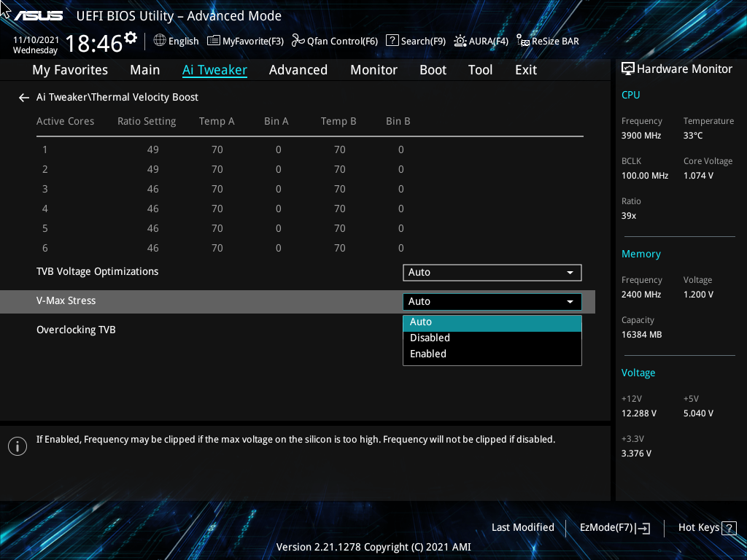Click the +3.3V reading 3.376 V
The height and width of the screenshot is (560, 747).
(636, 454)
